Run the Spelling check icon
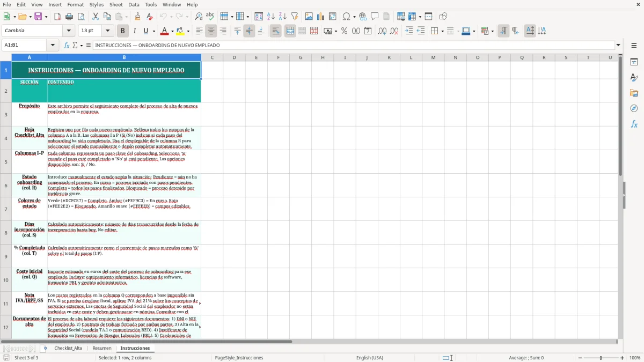 [210, 17]
